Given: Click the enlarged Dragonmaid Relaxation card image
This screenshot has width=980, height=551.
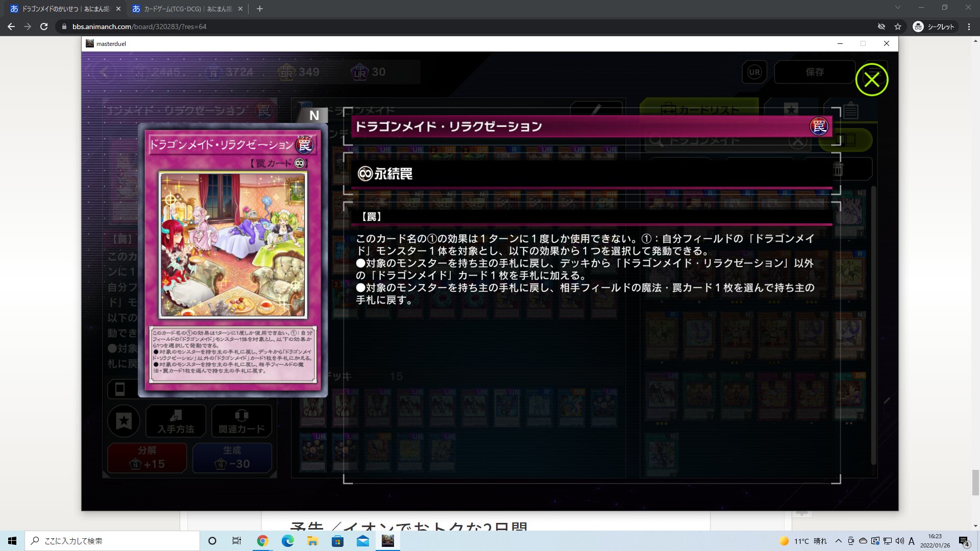Looking at the screenshot, I should coord(233,260).
